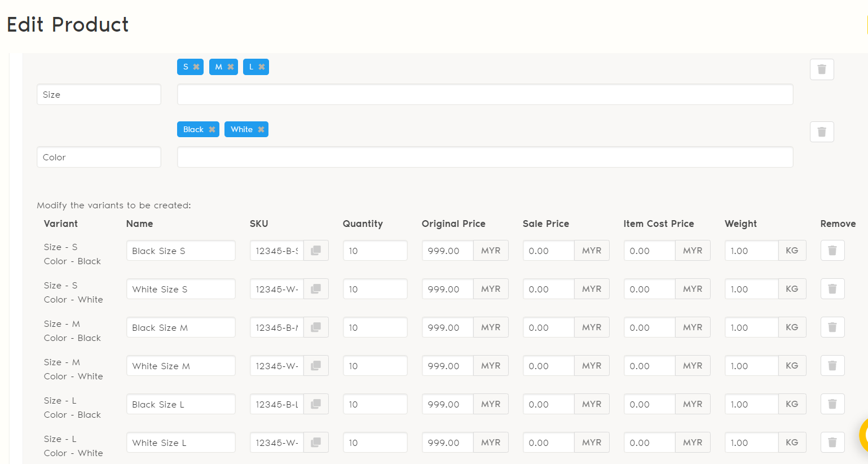868x464 pixels.
Task: Delete the Color option row via trash icon
Action: (821, 132)
